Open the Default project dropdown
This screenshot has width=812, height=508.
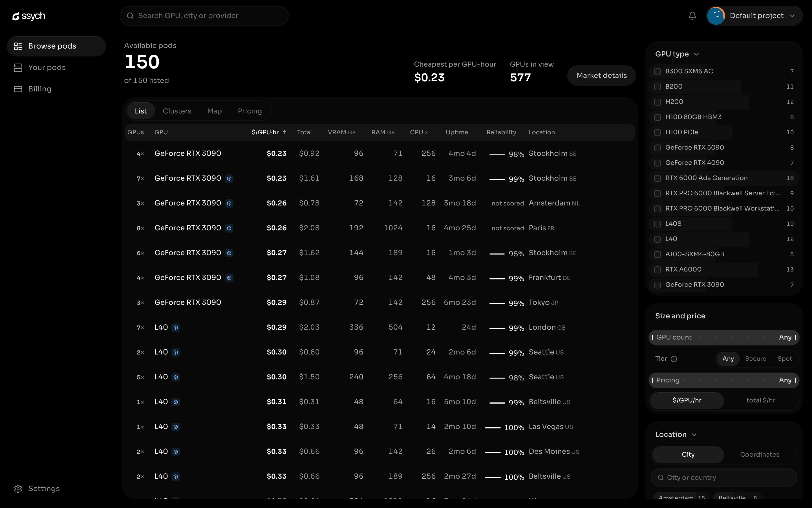pos(754,16)
